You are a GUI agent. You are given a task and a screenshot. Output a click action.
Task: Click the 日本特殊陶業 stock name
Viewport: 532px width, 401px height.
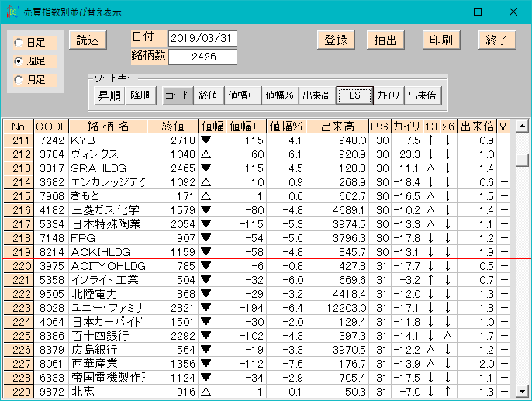coord(106,224)
